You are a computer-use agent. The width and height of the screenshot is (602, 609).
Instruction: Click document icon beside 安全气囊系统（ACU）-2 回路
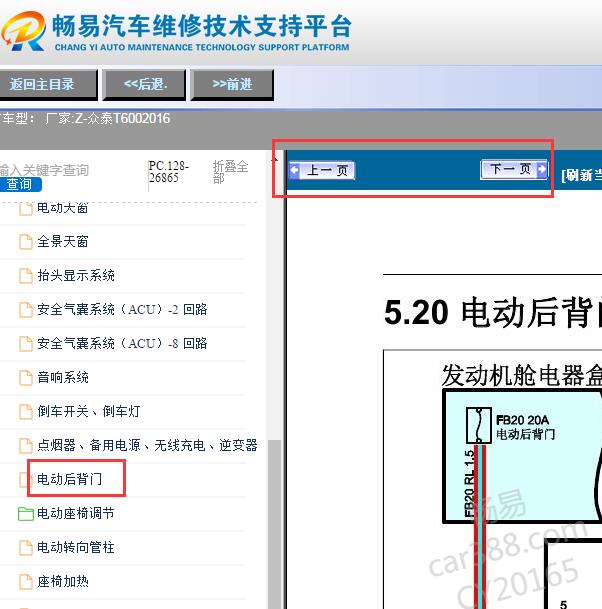[x=26, y=310]
